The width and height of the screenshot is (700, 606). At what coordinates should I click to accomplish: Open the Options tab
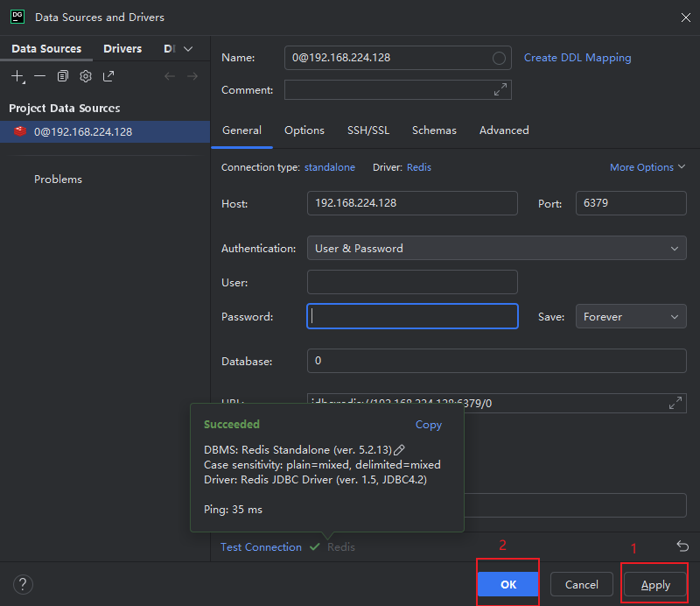304,130
